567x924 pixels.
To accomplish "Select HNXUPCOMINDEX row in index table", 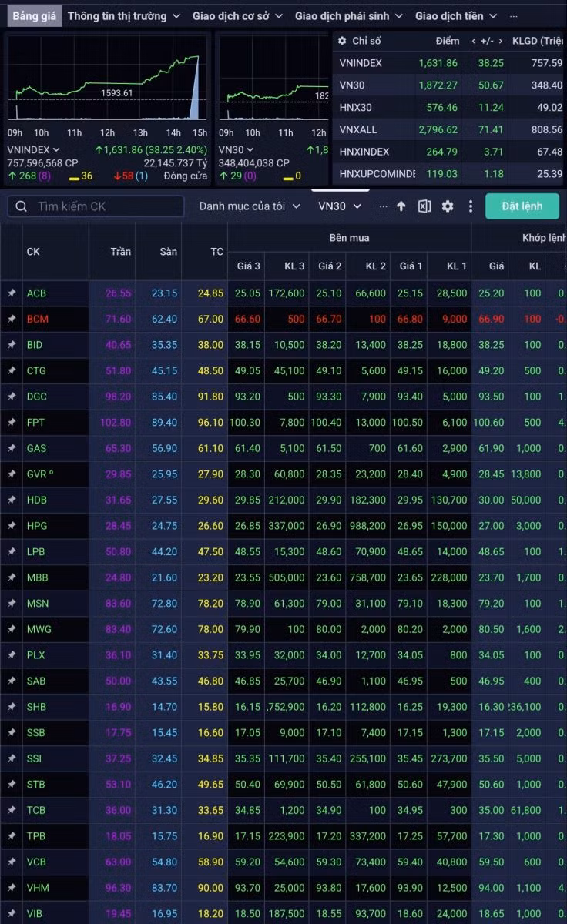I will click(449, 174).
